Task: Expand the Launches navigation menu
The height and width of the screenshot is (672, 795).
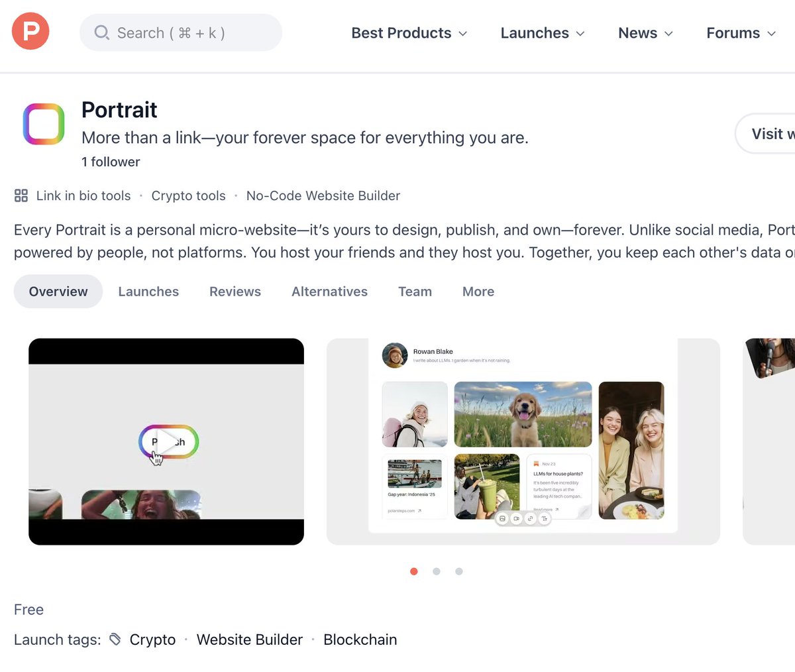Action: 543,33
